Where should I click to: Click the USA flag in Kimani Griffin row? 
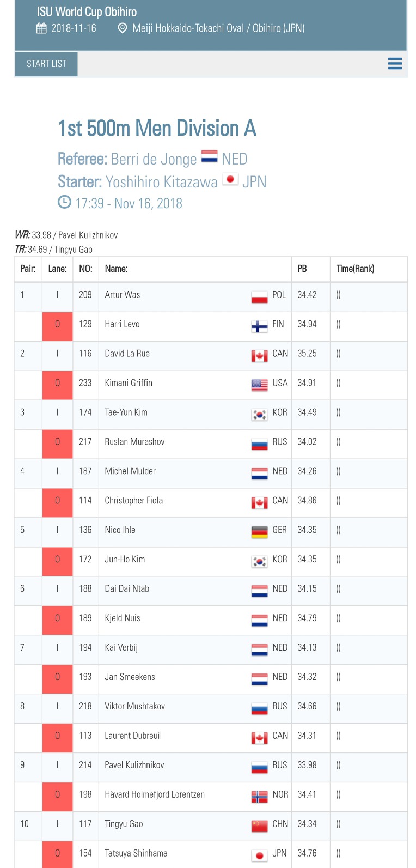(x=259, y=385)
